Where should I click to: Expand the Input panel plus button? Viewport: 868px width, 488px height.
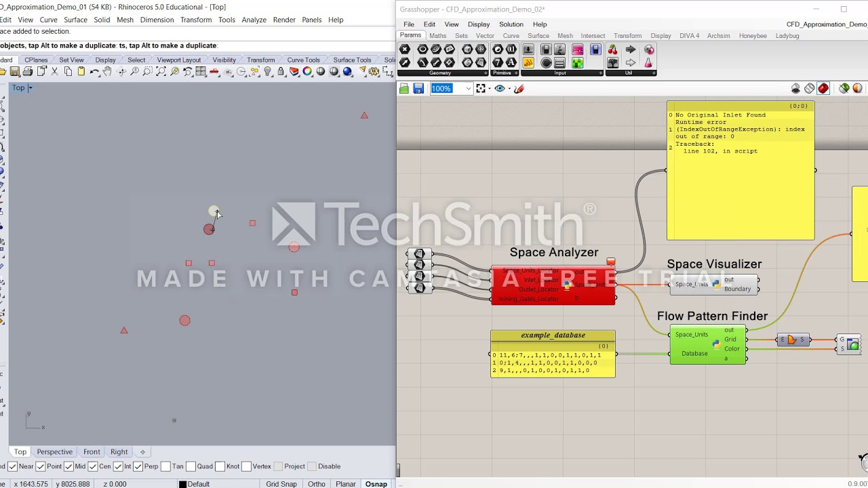pyautogui.click(x=601, y=73)
